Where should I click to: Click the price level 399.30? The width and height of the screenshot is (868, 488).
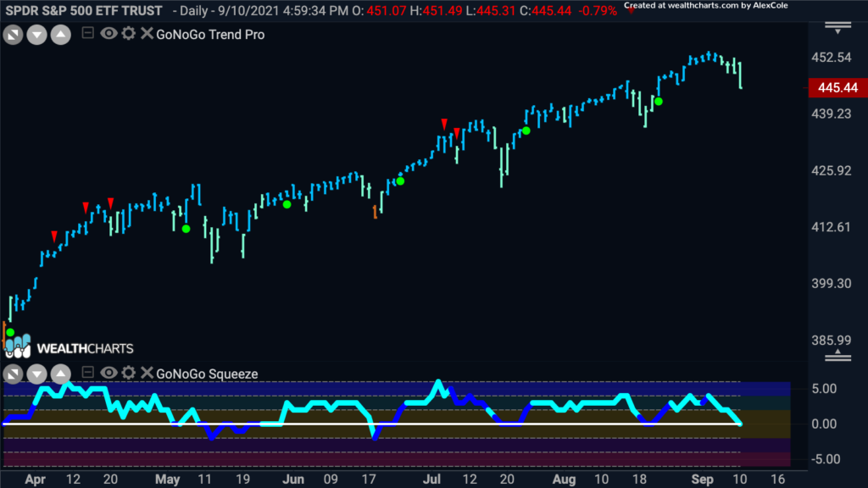[x=831, y=283]
